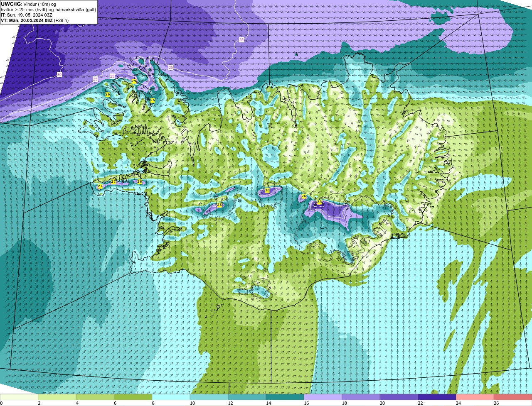Viewport: 532px width, 406px height.
Task: Click the 2–4 m/s legend color swatch
Action: pos(57,397)
